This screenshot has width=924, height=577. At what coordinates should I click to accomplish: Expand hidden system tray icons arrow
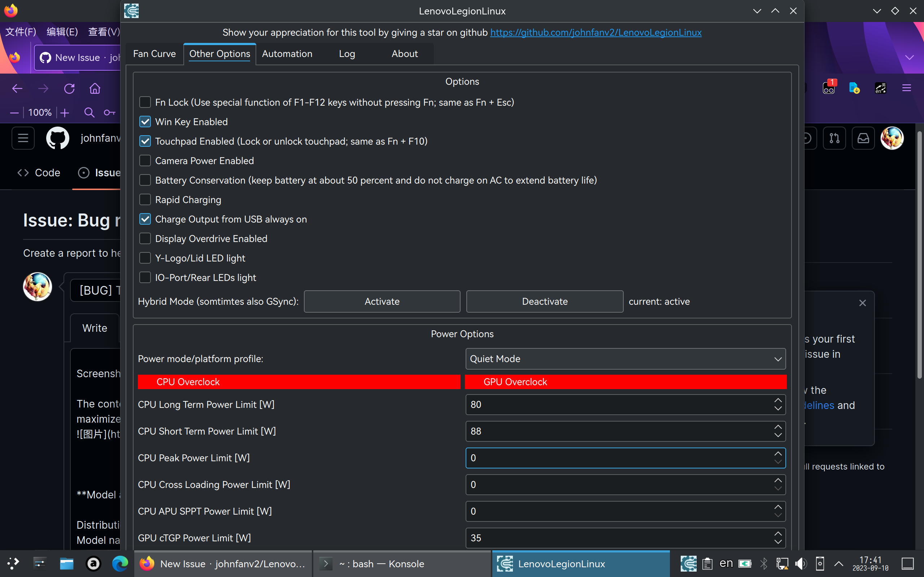(838, 563)
